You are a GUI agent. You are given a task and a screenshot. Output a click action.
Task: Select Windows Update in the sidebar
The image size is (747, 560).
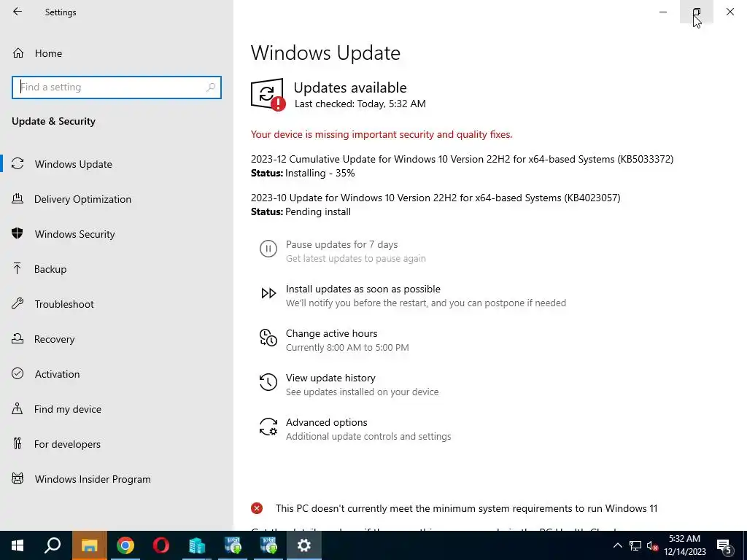pos(74,164)
